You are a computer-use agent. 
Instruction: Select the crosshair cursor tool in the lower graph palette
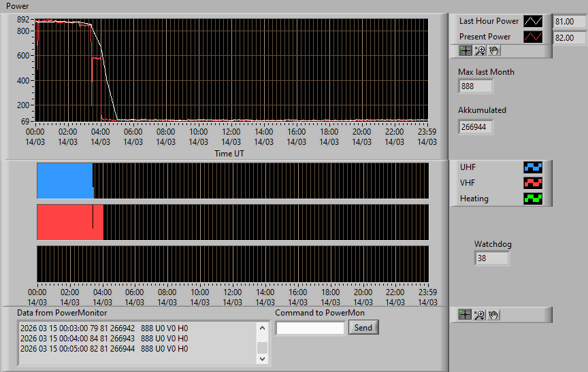(465, 315)
